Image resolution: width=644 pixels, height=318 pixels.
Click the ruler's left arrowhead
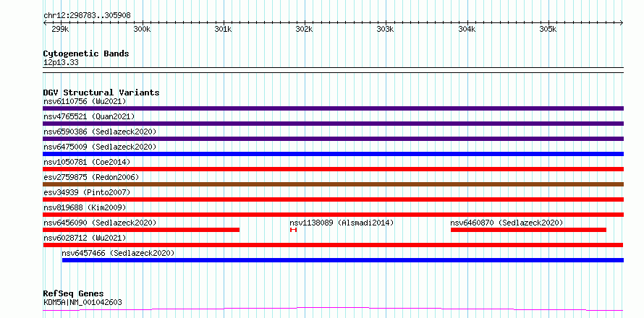tap(45, 23)
